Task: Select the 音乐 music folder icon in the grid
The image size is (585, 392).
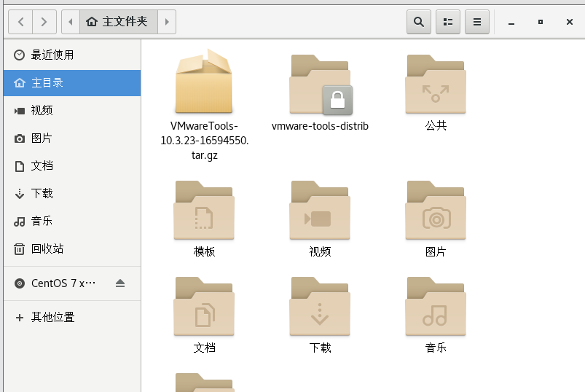Action: tap(436, 306)
